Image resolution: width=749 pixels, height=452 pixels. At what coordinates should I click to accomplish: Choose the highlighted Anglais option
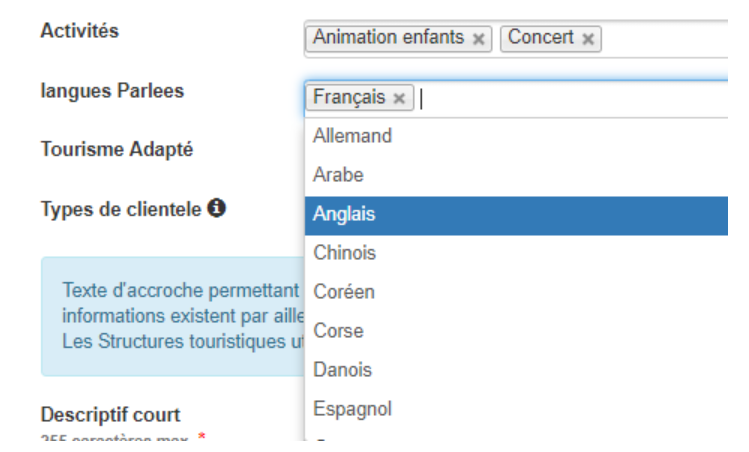click(x=516, y=215)
